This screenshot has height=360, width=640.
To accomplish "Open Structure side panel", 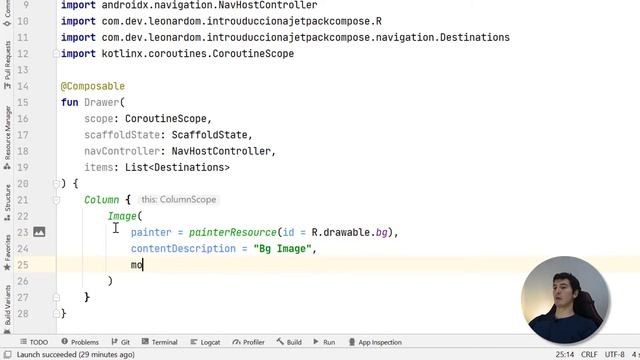I will point(7,202).
